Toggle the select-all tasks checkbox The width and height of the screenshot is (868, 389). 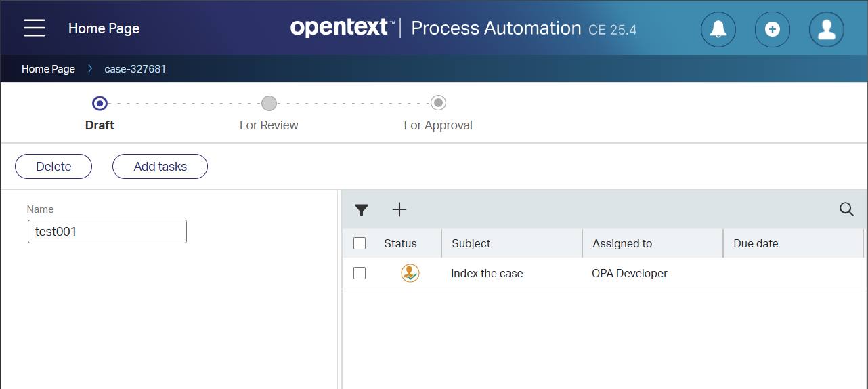point(360,243)
